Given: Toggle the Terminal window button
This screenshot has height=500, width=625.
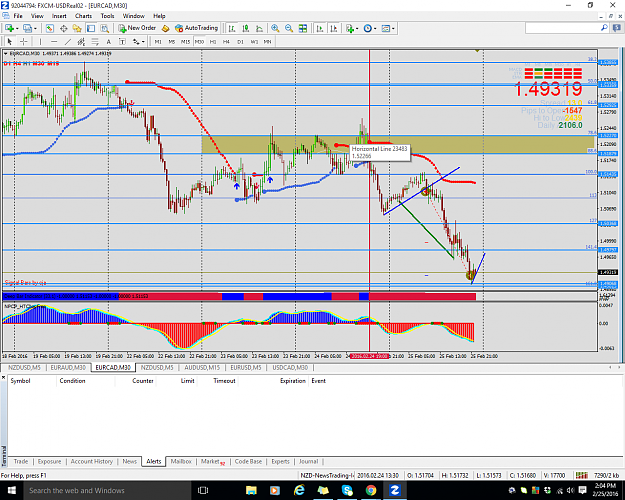Looking at the screenshot, I should (91, 28).
